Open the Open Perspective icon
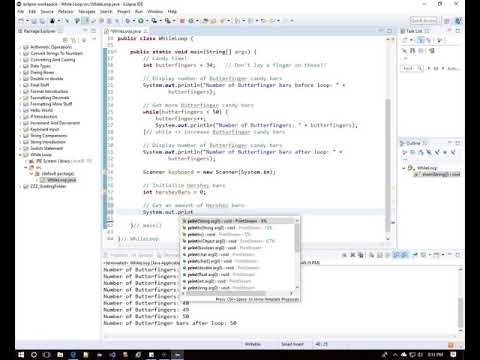Image resolution: width=480 pixels, height=360 pixels. pos(447,21)
